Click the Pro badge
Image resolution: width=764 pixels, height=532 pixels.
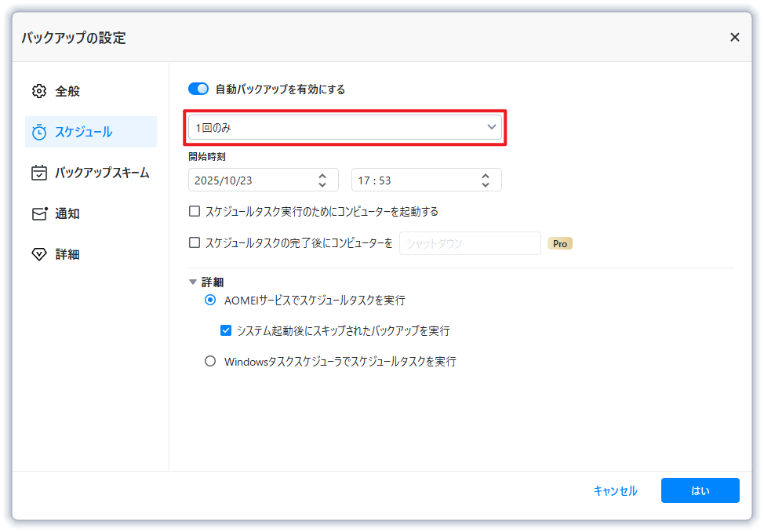(560, 243)
